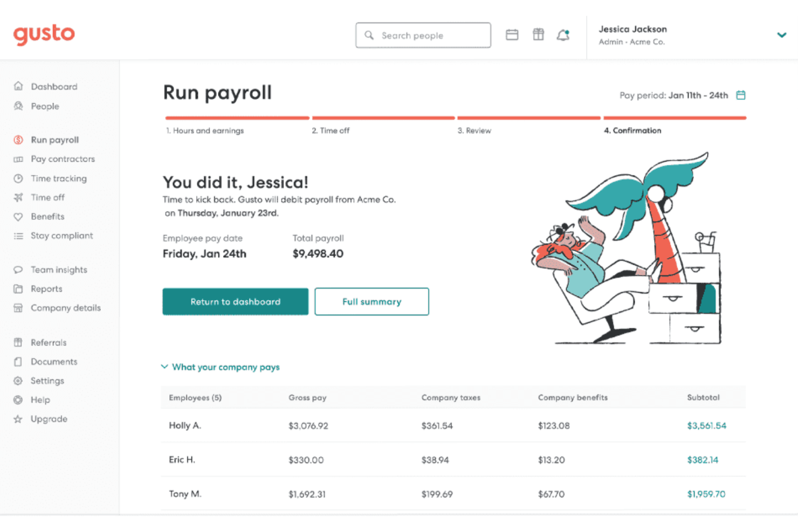Click the Gusto logo
Viewport: 798px width, 532px height.
click(44, 34)
